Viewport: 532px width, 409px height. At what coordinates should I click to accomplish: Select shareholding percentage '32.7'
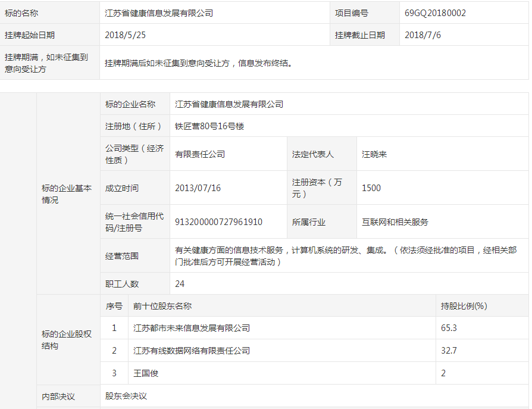[449, 350]
